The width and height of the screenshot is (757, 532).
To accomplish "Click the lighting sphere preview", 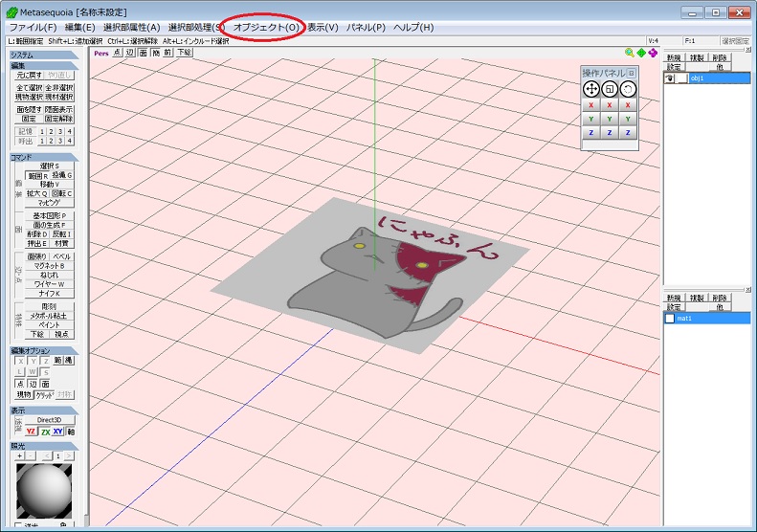I will click(42, 493).
